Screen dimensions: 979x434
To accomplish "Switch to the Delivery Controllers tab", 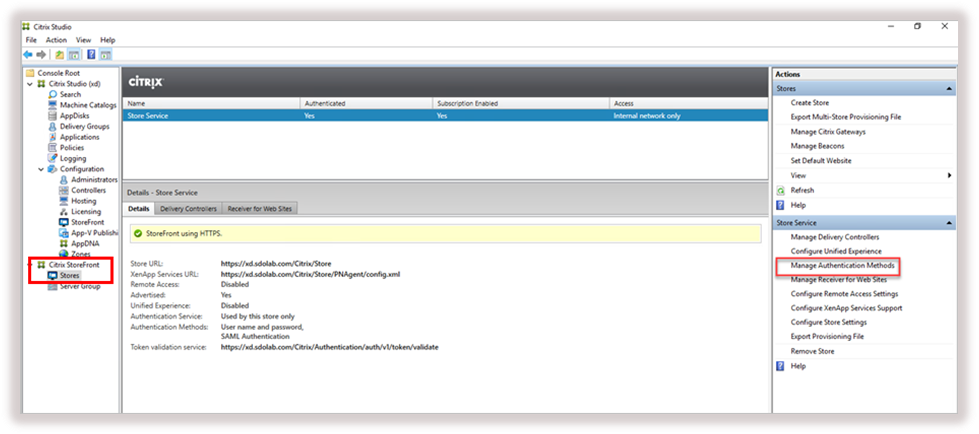I will click(x=189, y=209).
